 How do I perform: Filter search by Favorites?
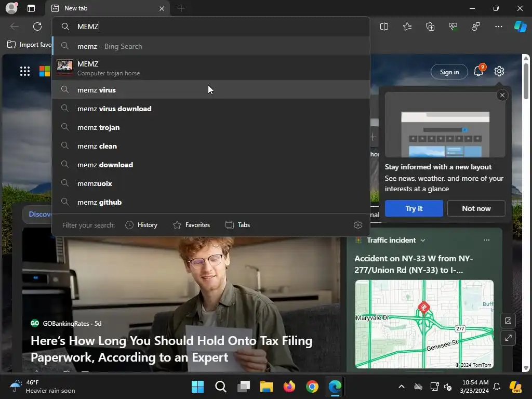(191, 225)
